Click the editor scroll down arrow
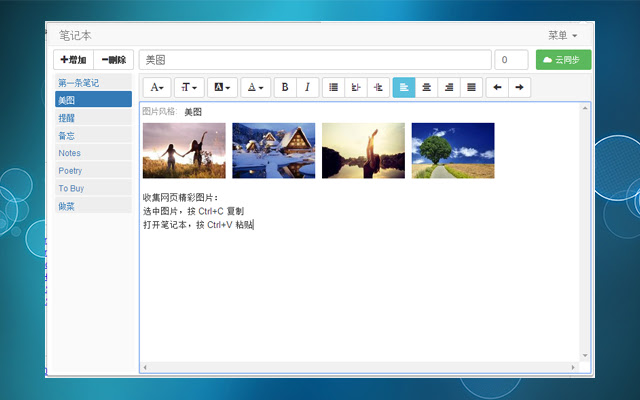Image resolution: width=640 pixels, height=400 pixels. tap(585, 356)
